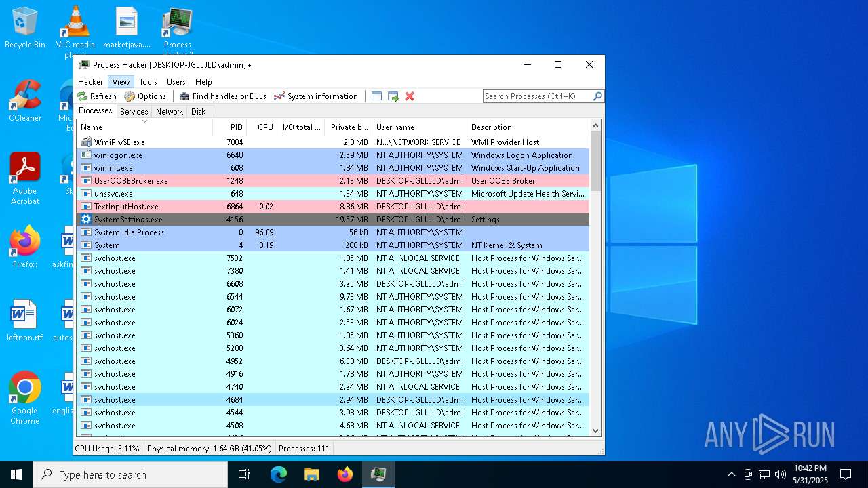Viewport: 868px width, 488px height.
Task: Open the Help menu
Action: [x=203, y=81]
